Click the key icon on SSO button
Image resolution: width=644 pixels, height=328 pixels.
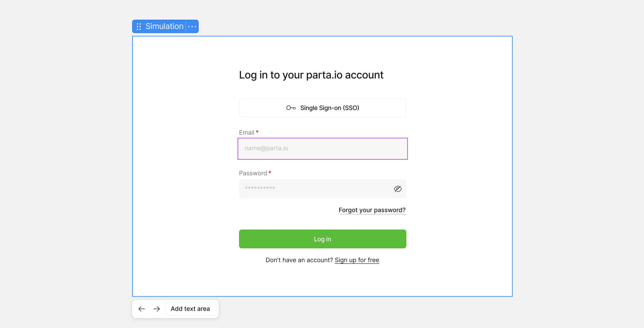click(291, 108)
